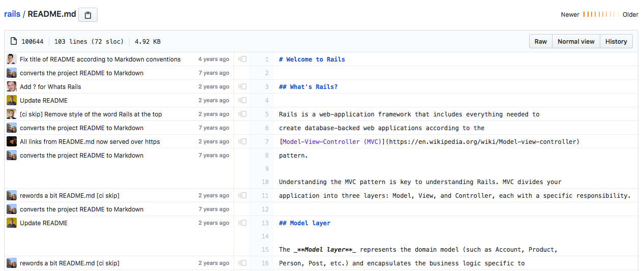Click the file icon beside 100644
This screenshot has width=644, height=271.
tap(14, 41)
